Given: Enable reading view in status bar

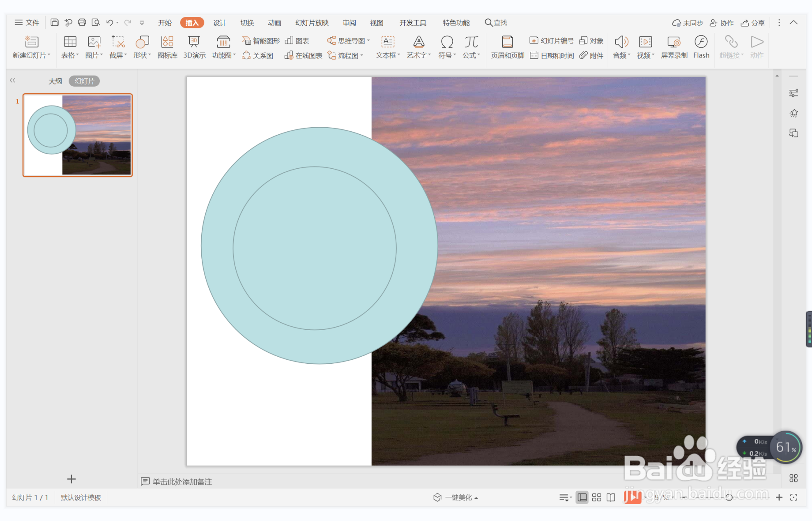Looking at the screenshot, I should (611, 497).
